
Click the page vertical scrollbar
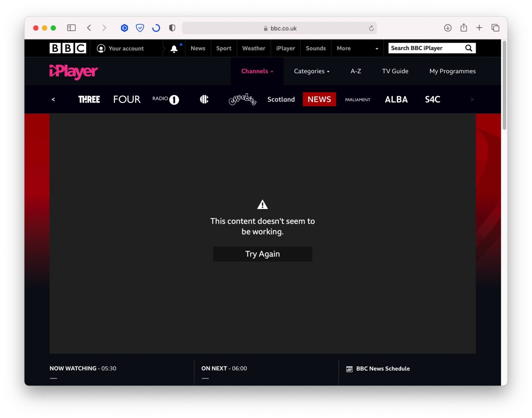click(505, 85)
